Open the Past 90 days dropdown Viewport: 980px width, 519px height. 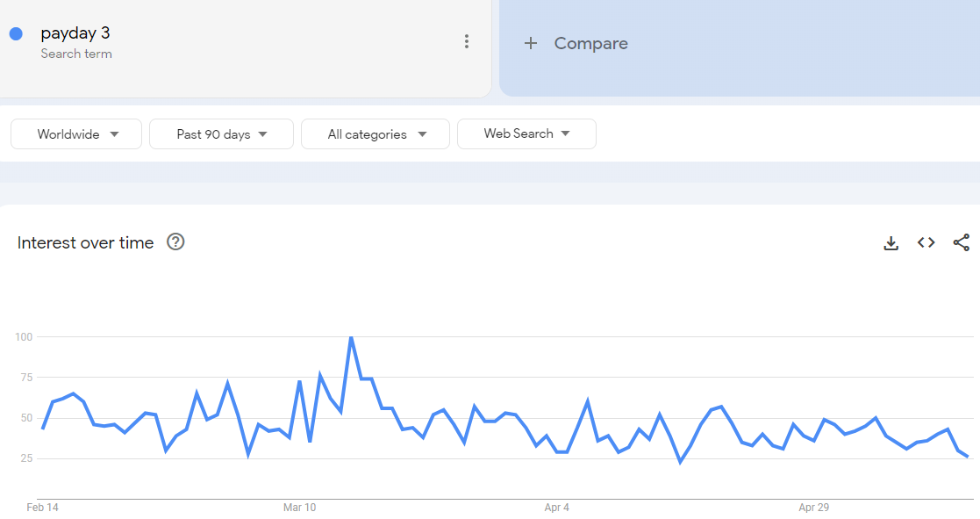[x=221, y=133]
